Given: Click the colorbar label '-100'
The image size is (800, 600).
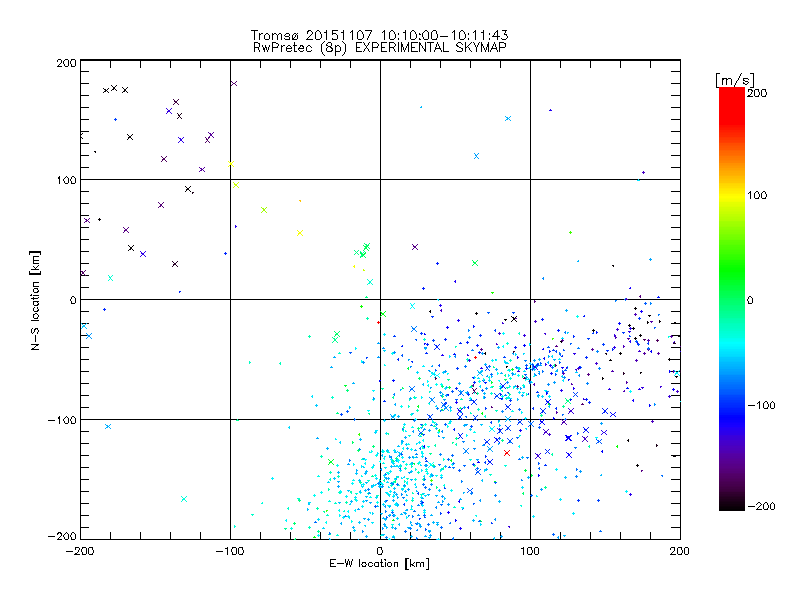Looking at the screenshot, I should point(761,406).
